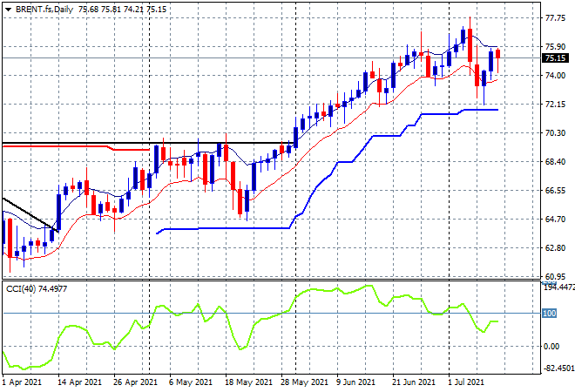This screenshot has height=392, width=575.
Task: Click the 60.95 price axis label
Action: (555, 277)
